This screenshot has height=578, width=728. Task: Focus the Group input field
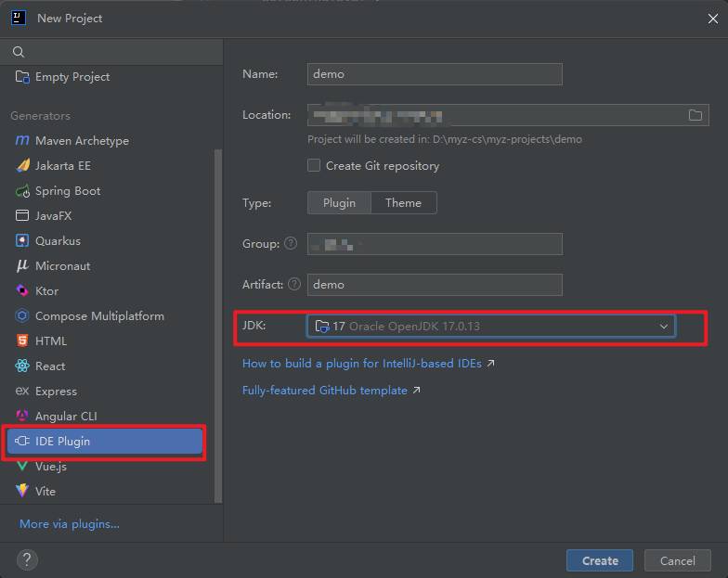435,244
